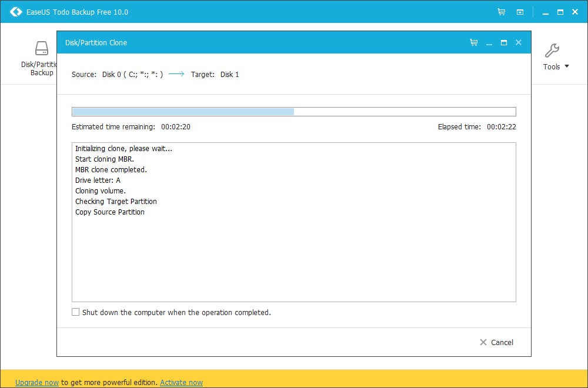This screenshot has width=588, height=388.
Task: Select 'Start cloning MBR.' log line
Action: pos(105,159)
